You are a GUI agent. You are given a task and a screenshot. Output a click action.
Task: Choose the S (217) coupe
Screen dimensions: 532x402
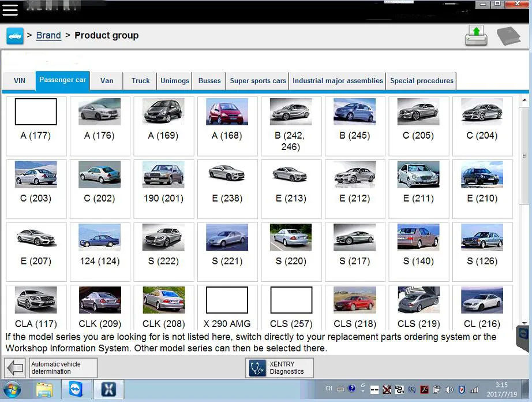coord(355,252)
